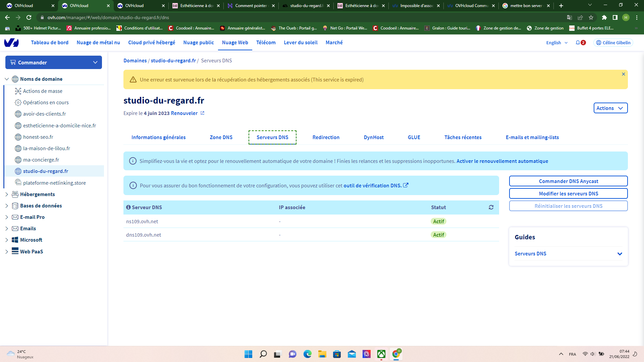Image resolution: width=644 pixels, height=362 pixels.
Task: Open the Céline Gibelin account menu
Action: (x=613, y=43)
